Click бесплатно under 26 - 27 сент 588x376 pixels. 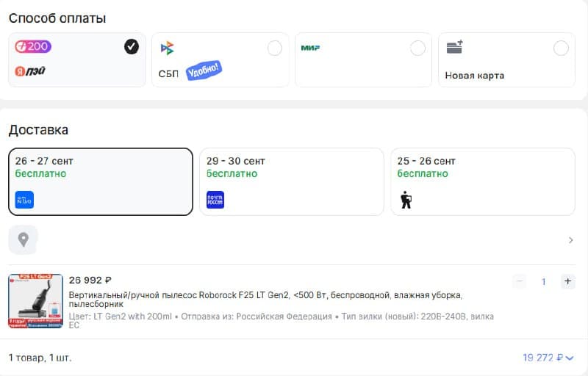(40, 173)
